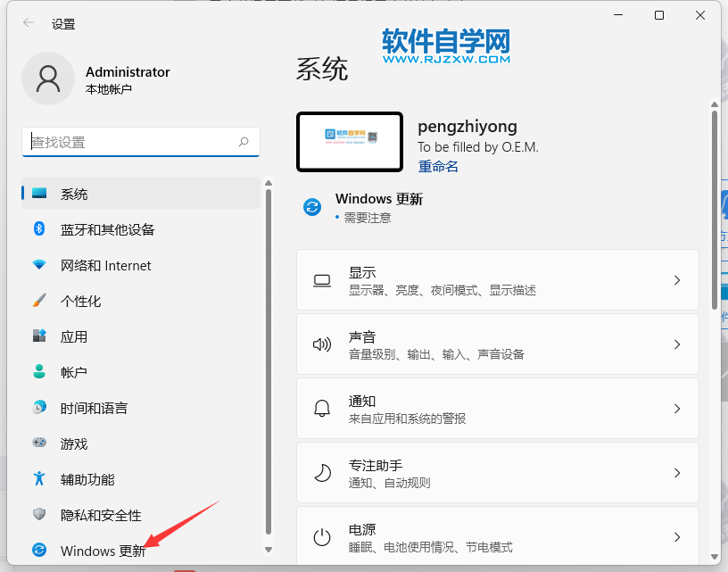
Task: Open Windows 更新 status in main pane
Action: point(363,208)
